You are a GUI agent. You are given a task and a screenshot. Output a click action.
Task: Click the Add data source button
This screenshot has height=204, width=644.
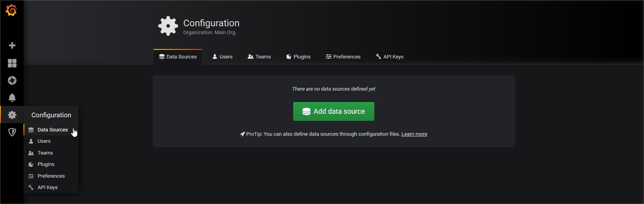point(334,111)
